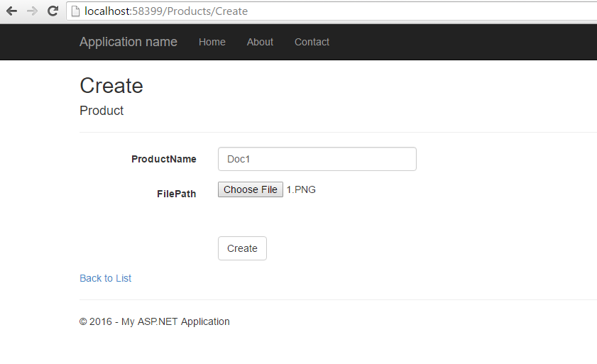Click the browser back arrow

[x=11, y=11]
